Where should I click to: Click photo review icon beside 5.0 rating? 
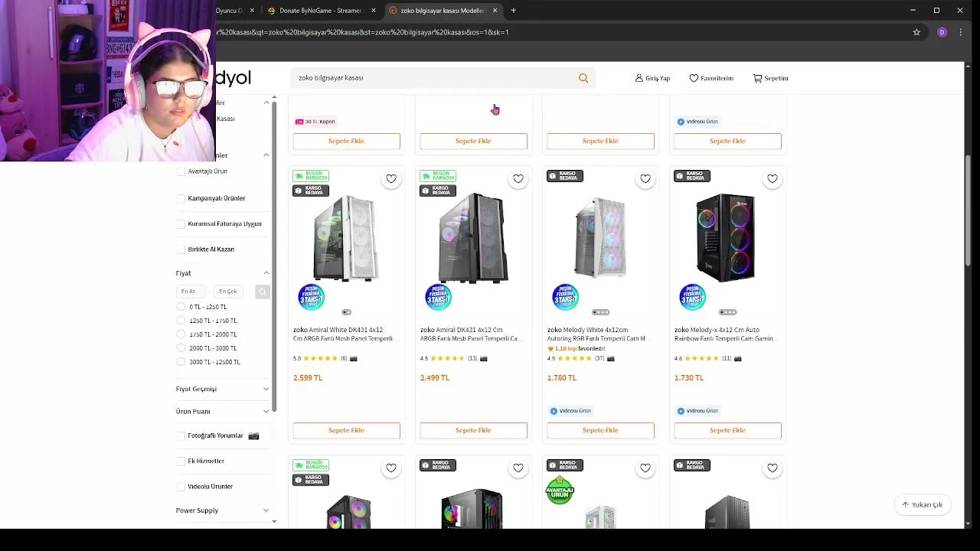354,358
